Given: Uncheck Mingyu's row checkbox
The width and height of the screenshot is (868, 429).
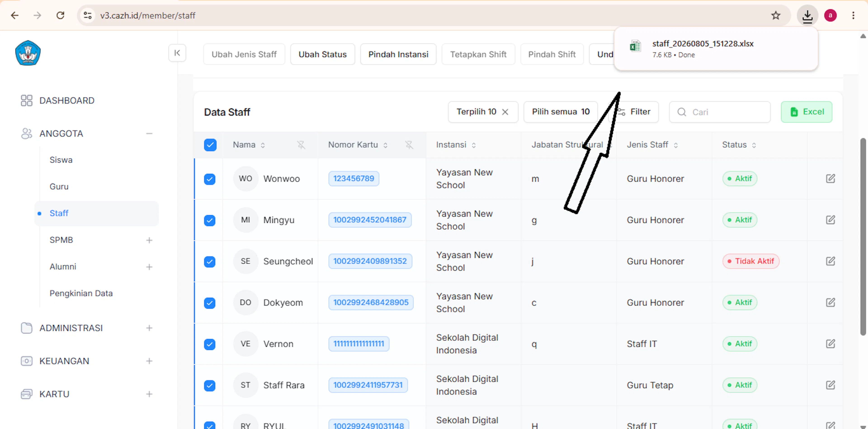Looking at the screenshot, I should coord(210,220).
